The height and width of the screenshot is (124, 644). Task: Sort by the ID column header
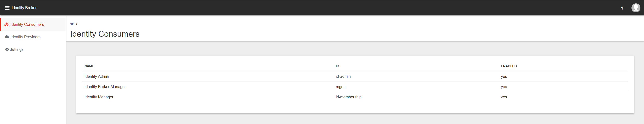click(337, 66)
